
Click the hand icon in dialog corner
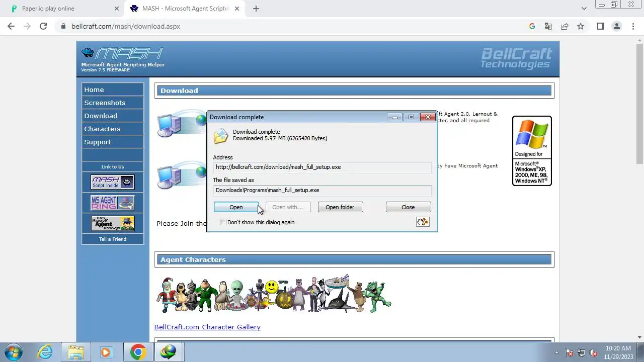tap(423, 222)
